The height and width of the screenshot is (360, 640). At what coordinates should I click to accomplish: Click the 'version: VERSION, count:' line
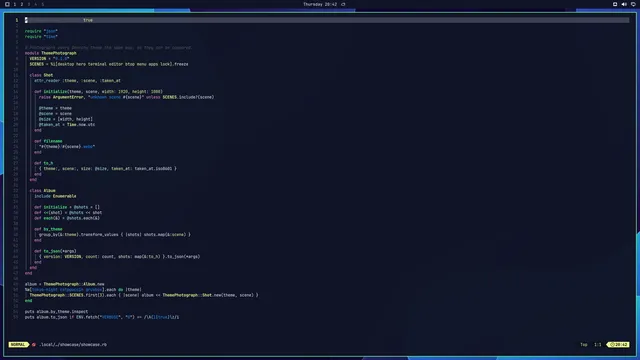point(120,257)
